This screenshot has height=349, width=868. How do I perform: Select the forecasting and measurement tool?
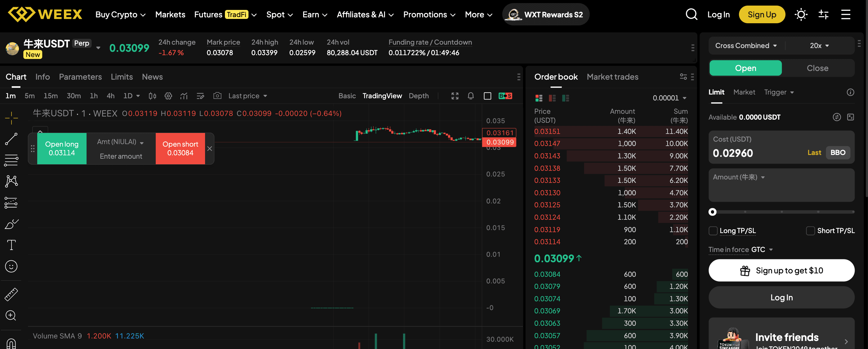click(x=11, y=203)
